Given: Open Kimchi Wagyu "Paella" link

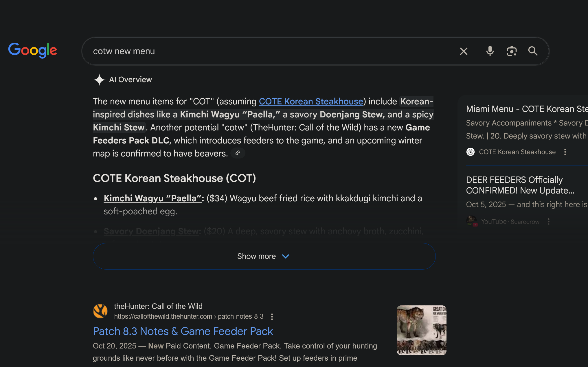Looking at the screenshot, I should 152,198.
